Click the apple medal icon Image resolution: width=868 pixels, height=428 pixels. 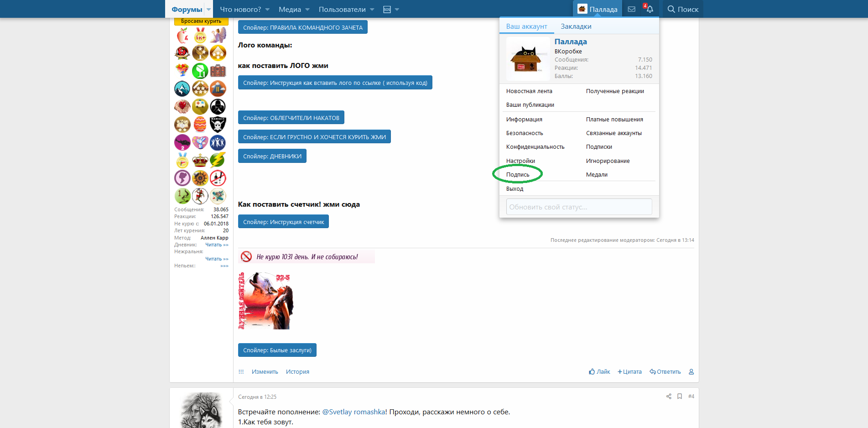(x=182, y=35)
